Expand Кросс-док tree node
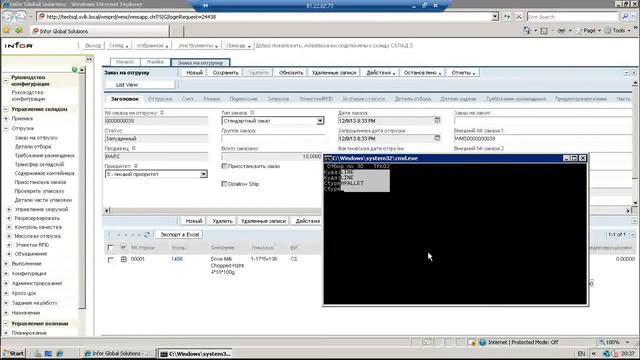This screenshot has width=640, height=360. [x=6, y=293]
